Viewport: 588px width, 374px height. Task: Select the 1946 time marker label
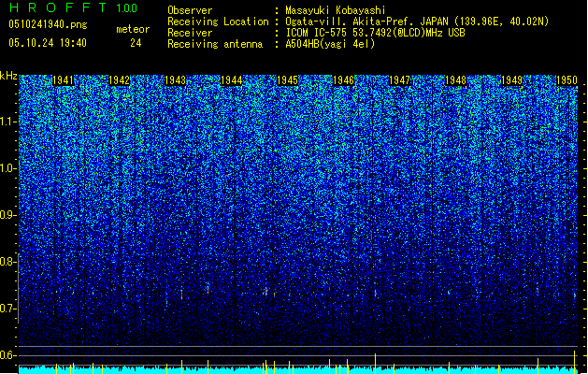click(x=343, y=80)
